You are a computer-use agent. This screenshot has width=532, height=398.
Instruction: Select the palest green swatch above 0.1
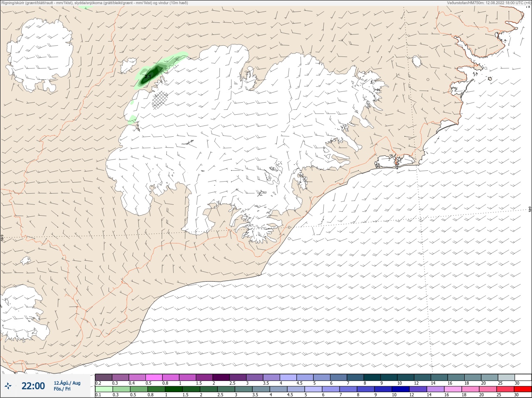[x=104, y=389]
